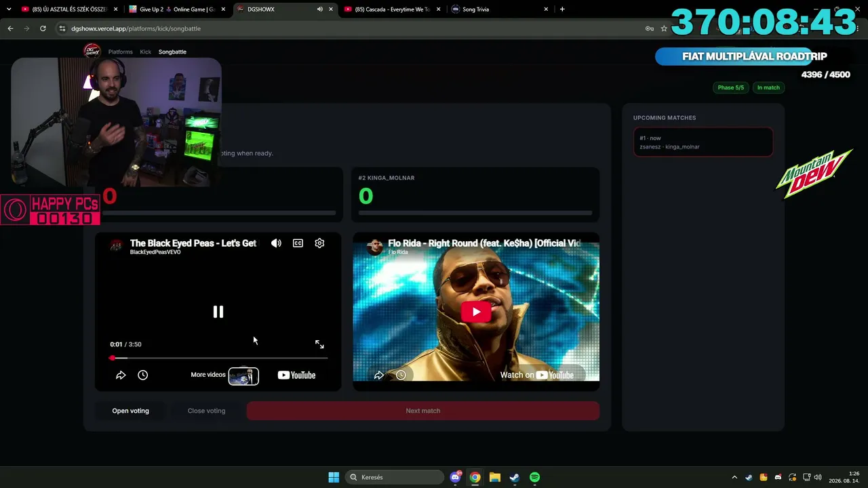Play the Flo Rida Right Round video
Screen dimensions: 868x488
[476, 312]
